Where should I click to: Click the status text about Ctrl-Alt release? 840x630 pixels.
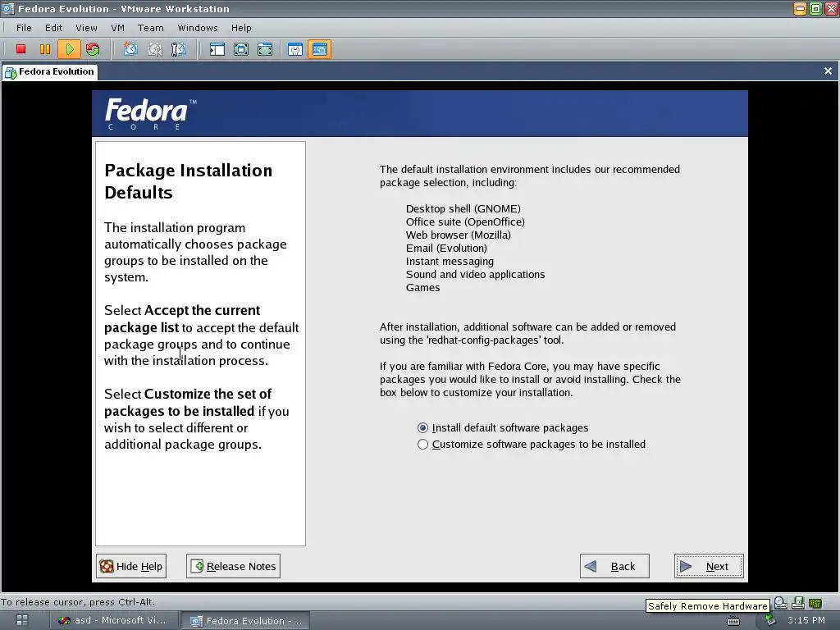(78, 601)
